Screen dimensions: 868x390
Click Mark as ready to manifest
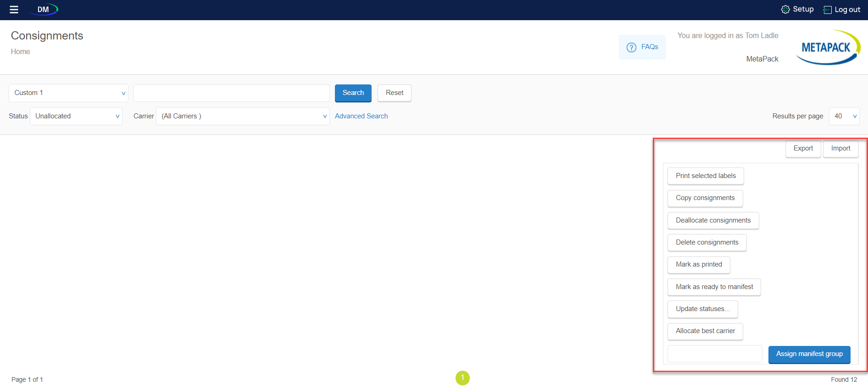click(714, 287)
